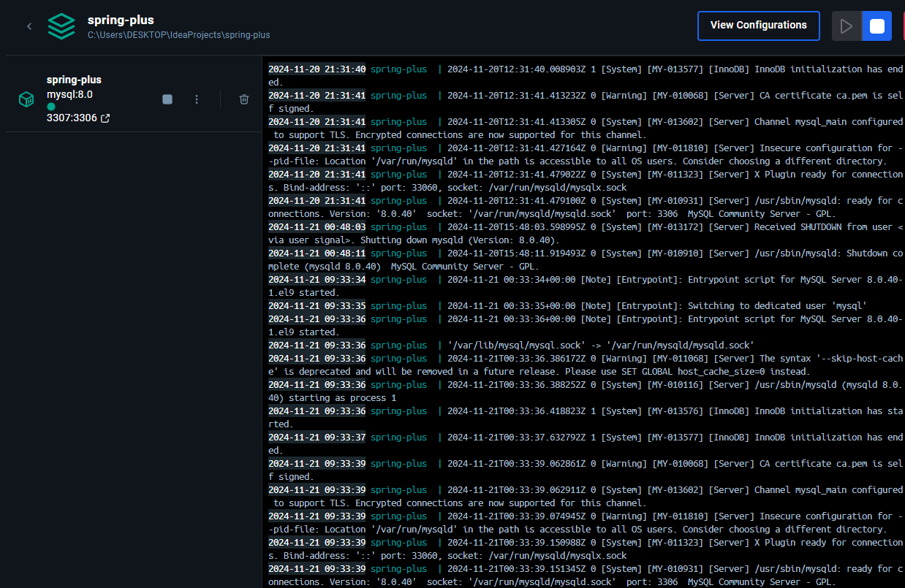
Task: Select the spring-plus container name in sidebar
Action: pos(74,80)
